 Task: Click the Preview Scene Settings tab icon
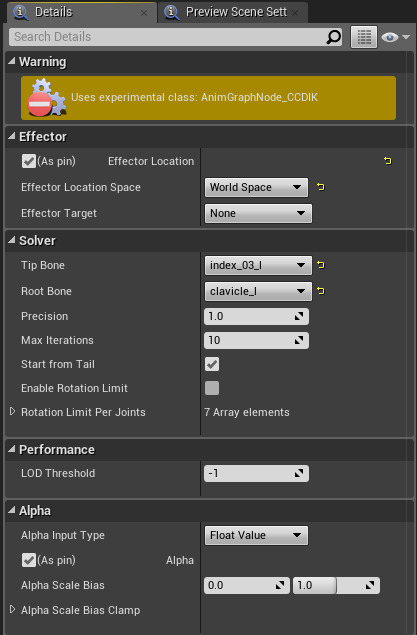(172, 12)
